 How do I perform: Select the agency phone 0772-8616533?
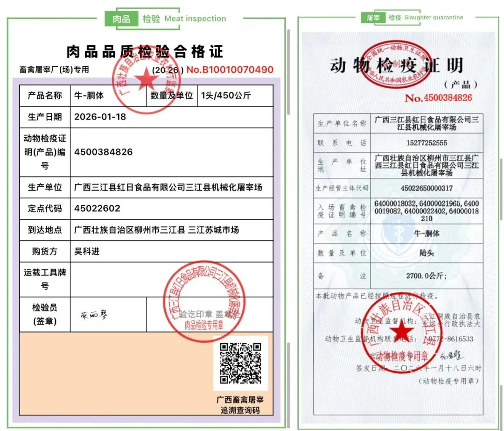coord(451,339)
